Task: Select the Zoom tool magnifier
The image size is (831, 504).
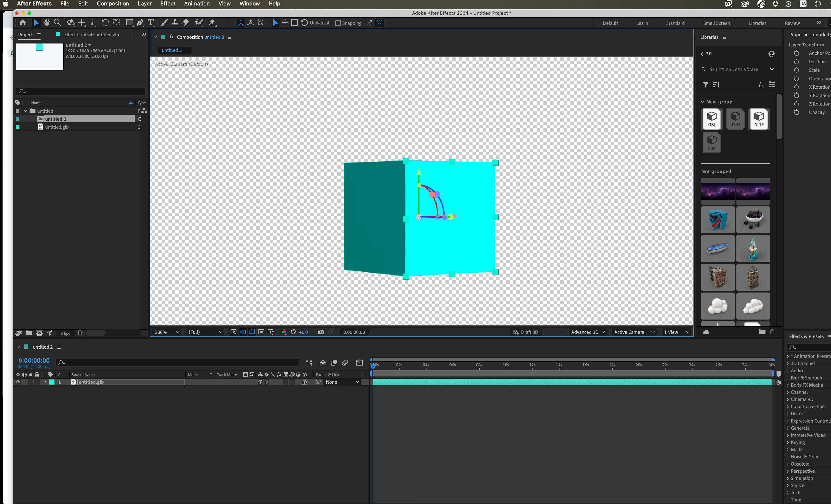Action: point(57,23)
